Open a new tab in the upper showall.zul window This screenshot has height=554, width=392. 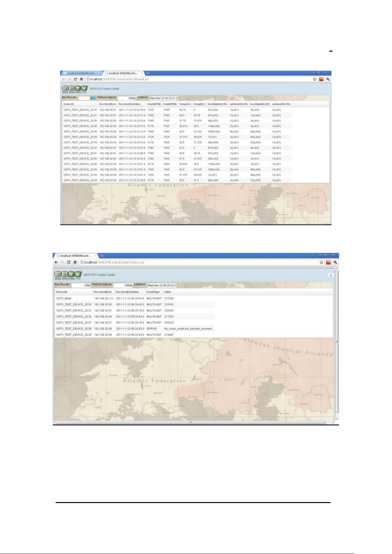pyautogui.click(x=148, y=73)
